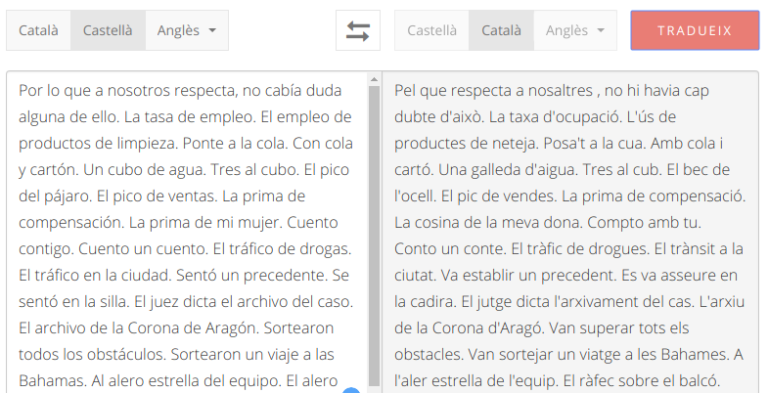Select Català as source language

(39, 30)
